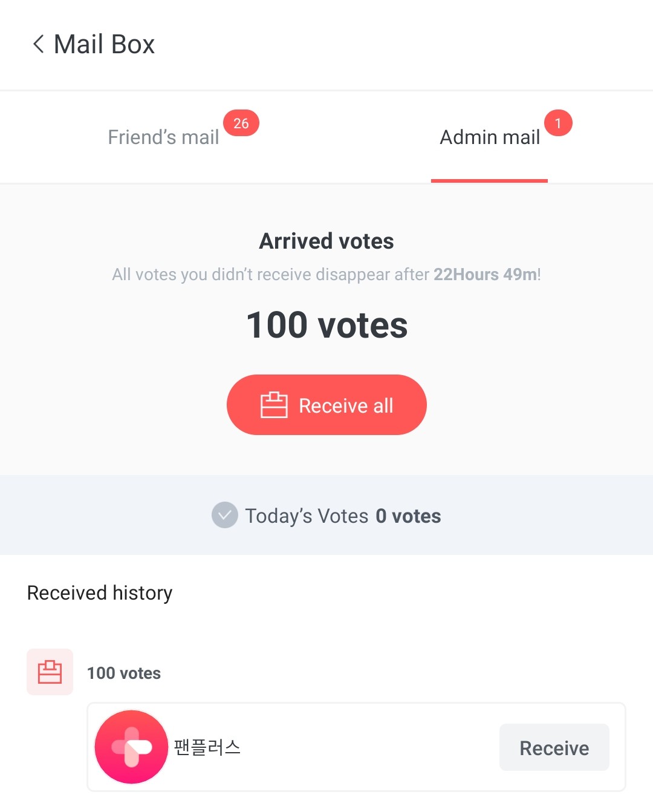Click the Arrived votes heading

[326, 241]
